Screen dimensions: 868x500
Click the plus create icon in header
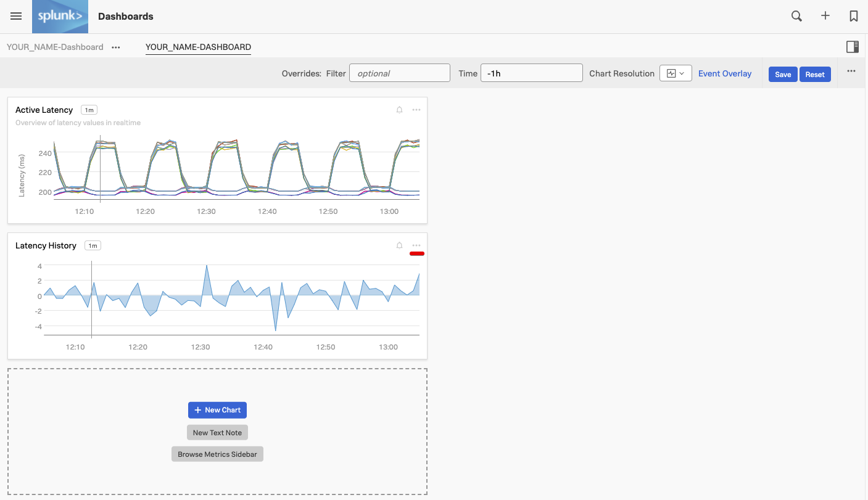pyautogui.click(x=825, y=16)
